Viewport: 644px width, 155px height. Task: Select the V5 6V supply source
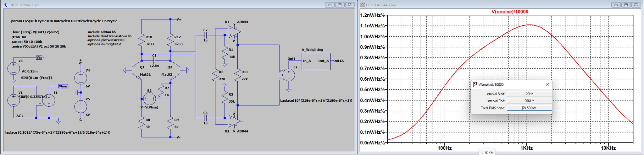tap(80, 107)
